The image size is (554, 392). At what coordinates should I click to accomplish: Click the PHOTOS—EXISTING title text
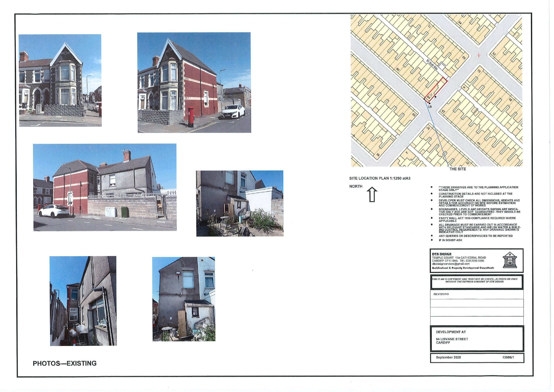point(65,363)
